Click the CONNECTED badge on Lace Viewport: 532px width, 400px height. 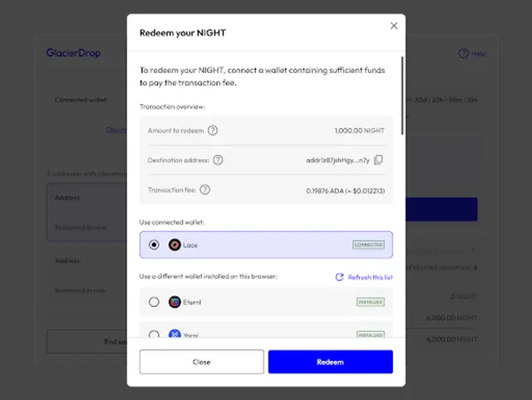pyautogui.click(x=368, y=244)
